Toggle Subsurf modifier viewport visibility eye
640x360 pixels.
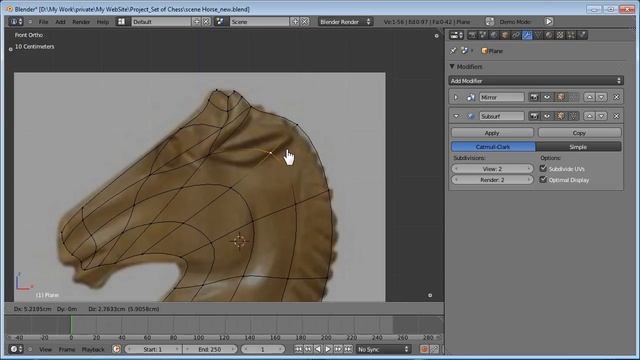[x=547, y=116]
